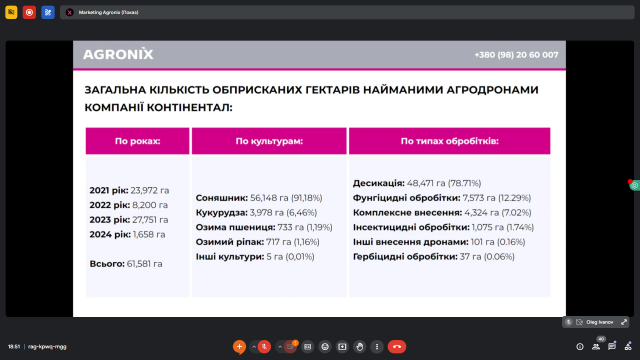Click the Фунгіцидні обробітки: 7,573 га line

pyautogui.click(x=442, y=198)
